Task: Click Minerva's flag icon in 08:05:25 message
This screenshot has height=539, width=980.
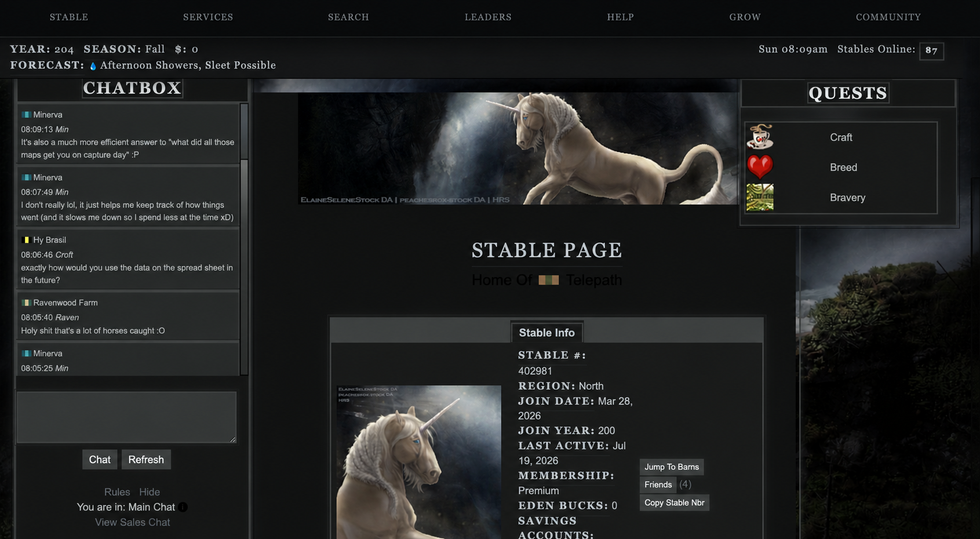Action: 26,354
